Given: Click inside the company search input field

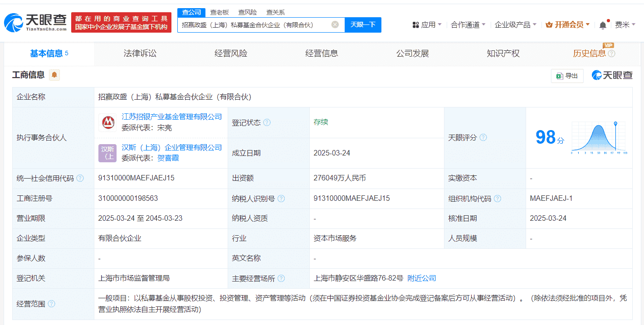Looking at the screenshot, I should click(254, 25).
